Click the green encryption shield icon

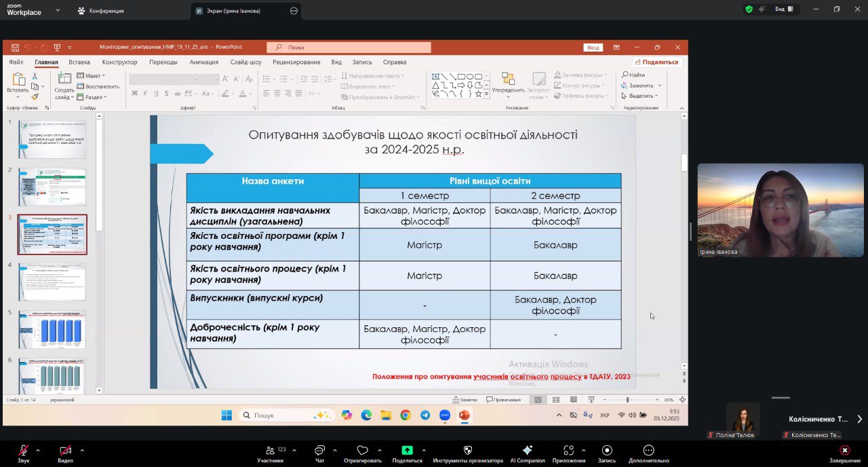[749, 10]
